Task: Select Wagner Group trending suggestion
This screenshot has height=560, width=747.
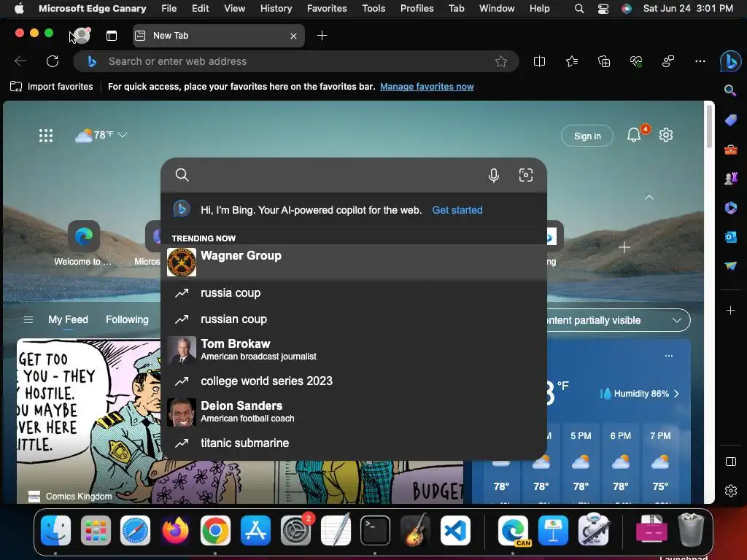Action: click(354, 262)
